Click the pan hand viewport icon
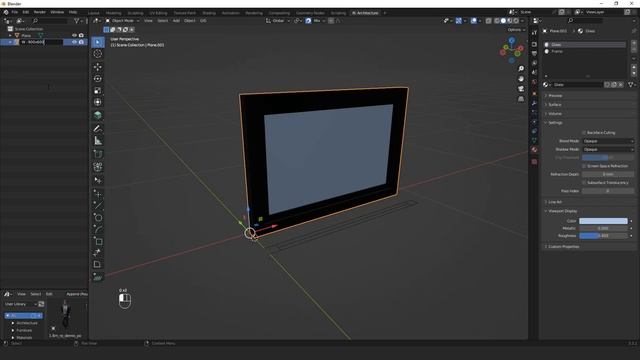This screenshot has height=360, width=640. tap(521, 79)
